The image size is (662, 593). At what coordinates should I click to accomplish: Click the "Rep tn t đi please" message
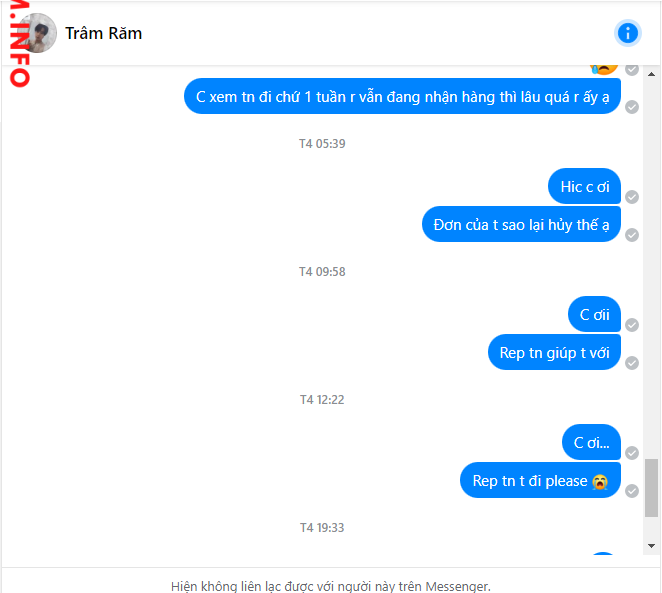540,481
